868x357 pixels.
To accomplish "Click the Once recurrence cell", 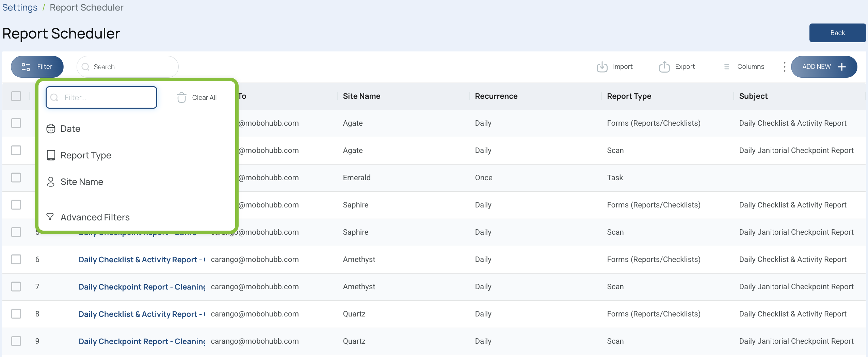I will point(484,177).
